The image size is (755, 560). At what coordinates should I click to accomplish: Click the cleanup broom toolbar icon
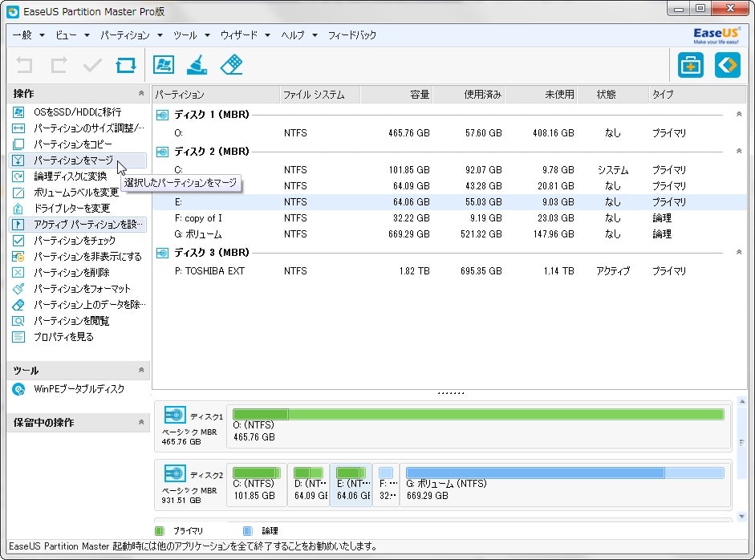coord(197,65)
